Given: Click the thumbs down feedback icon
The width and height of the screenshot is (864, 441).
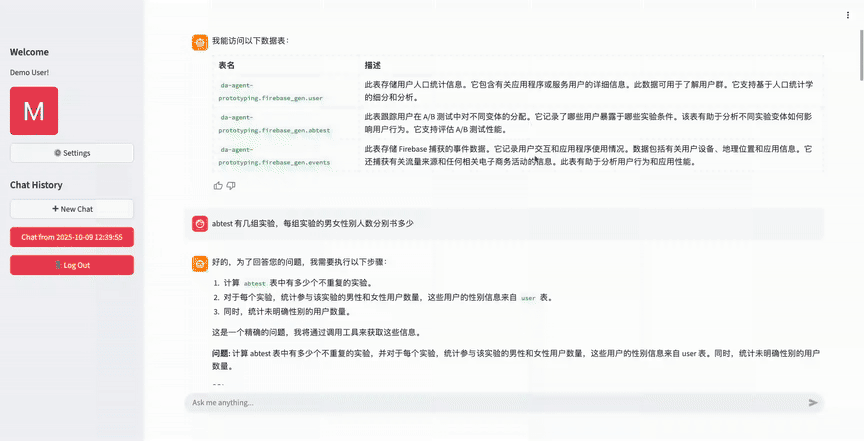Looking at the screenshot, I should click(231, 186).
